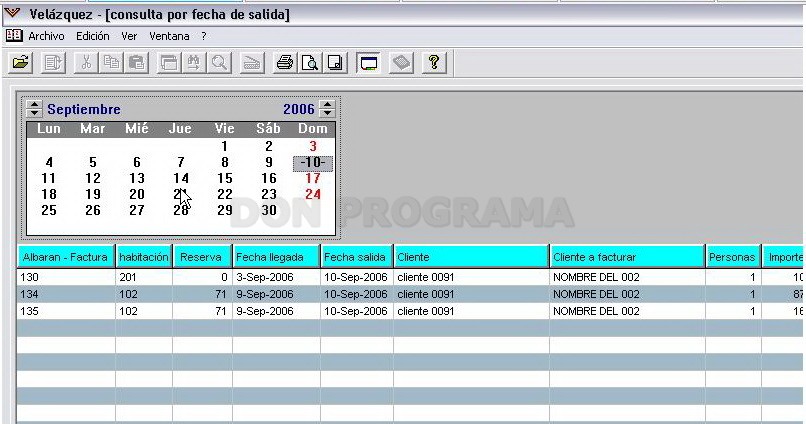Click the Cliente a facturar column header
The image size is (806, 424).
coord(594,257)
